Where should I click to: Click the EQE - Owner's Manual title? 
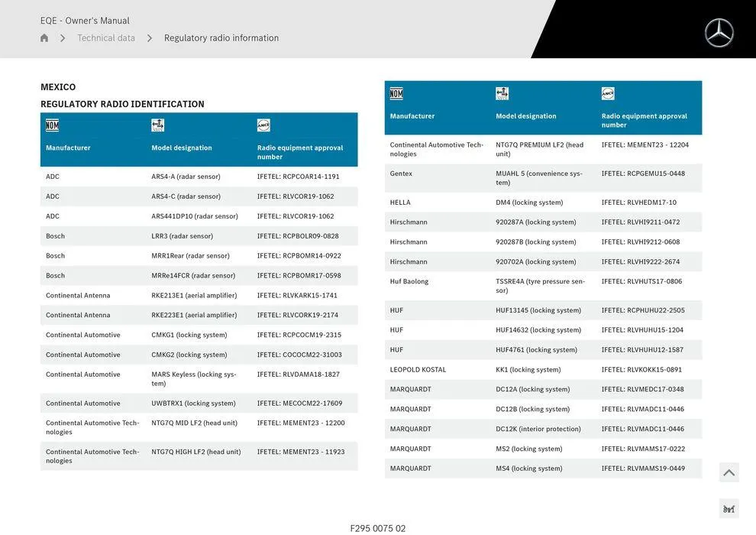coord(85,21)
